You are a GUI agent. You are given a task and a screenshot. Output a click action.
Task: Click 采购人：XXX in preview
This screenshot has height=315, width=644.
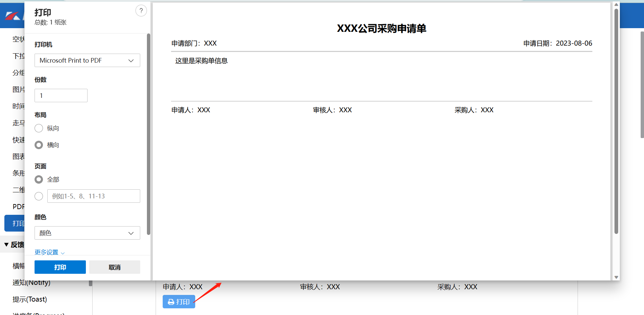(x=474, y=110)
